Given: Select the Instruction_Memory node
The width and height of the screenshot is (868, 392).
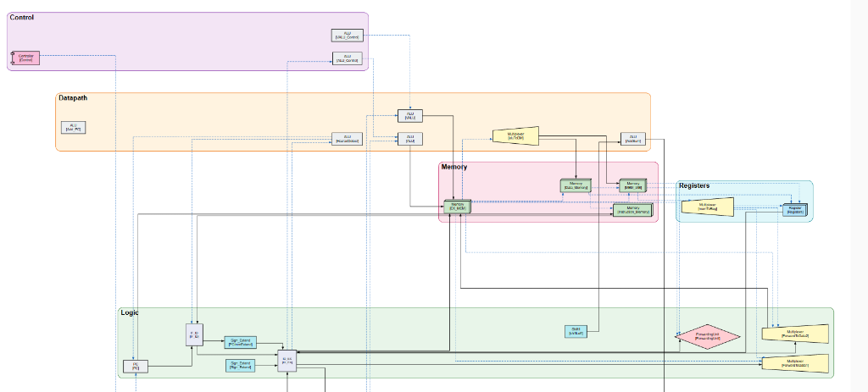Looking at the screenshot, I should (632, 210).
